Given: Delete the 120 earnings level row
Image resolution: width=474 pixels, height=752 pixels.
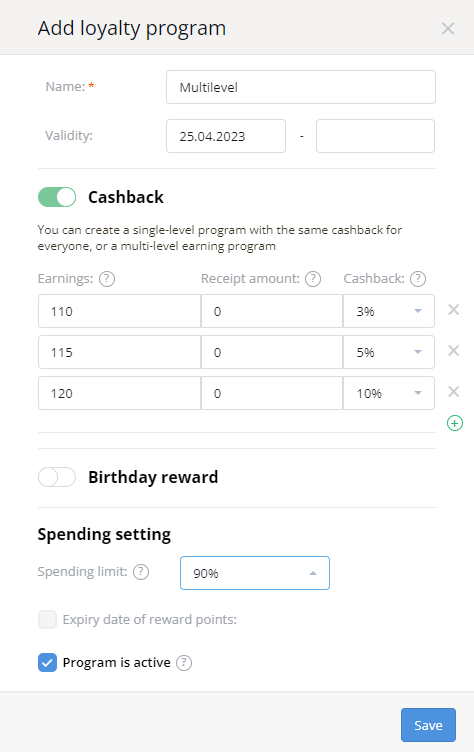Looking at the screenshot, I should point(453,392).
